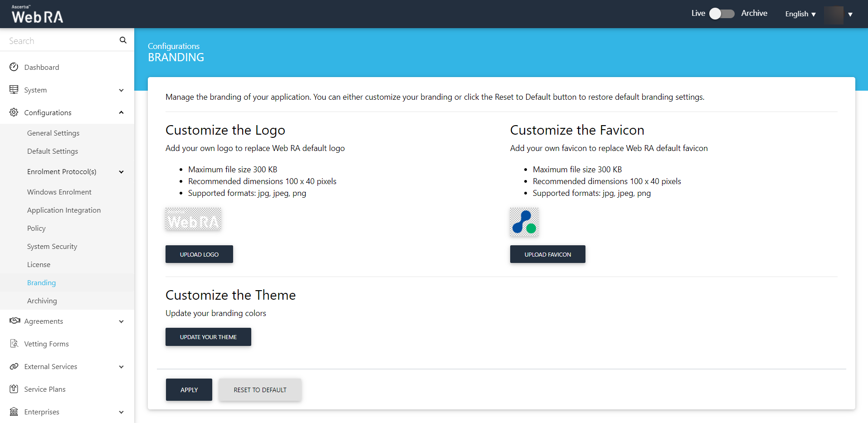
Task: Click the Customize the Theme heading
Action: [230, 295]
